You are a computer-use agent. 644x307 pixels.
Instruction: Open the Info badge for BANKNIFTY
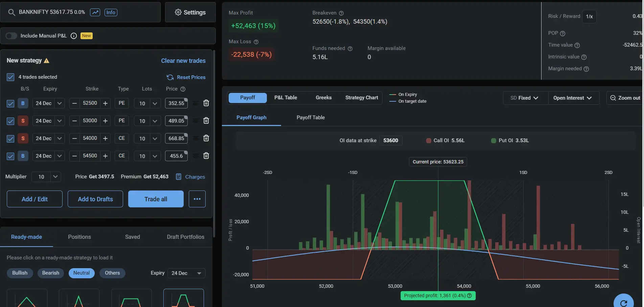pos(111,12)
